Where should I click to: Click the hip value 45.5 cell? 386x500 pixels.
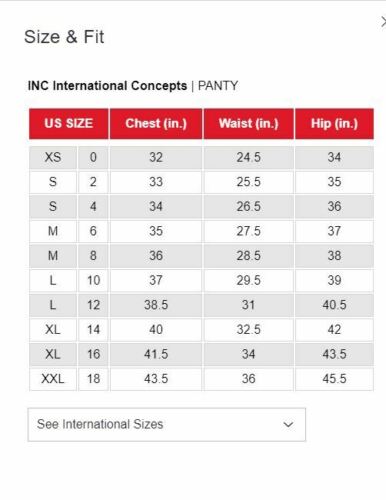tap(334, 379)
